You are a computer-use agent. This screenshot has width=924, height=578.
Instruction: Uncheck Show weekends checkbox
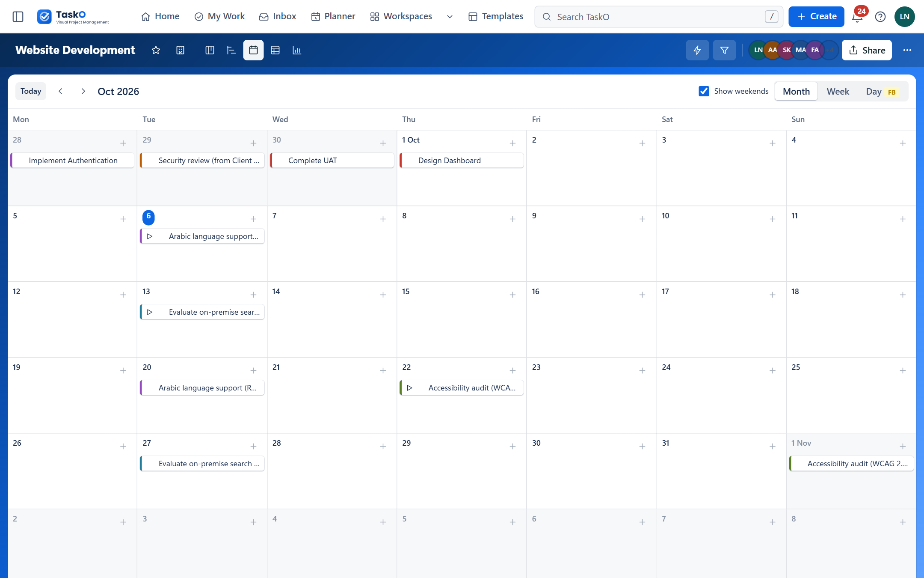click(704, 91)
